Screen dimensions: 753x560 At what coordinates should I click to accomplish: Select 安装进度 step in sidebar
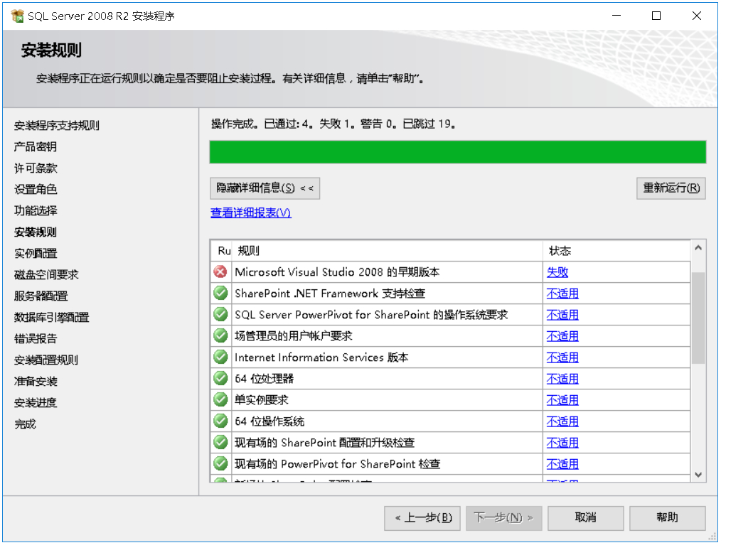(x=36, y=403)
